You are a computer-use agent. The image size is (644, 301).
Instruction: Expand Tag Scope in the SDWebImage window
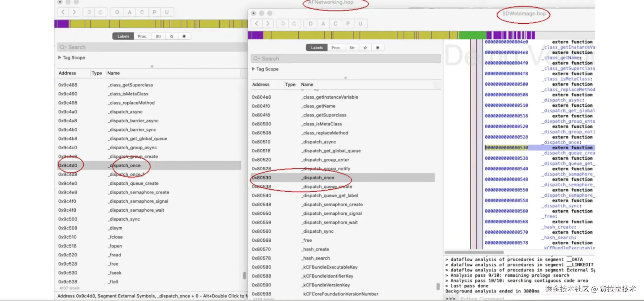point(253,69)
